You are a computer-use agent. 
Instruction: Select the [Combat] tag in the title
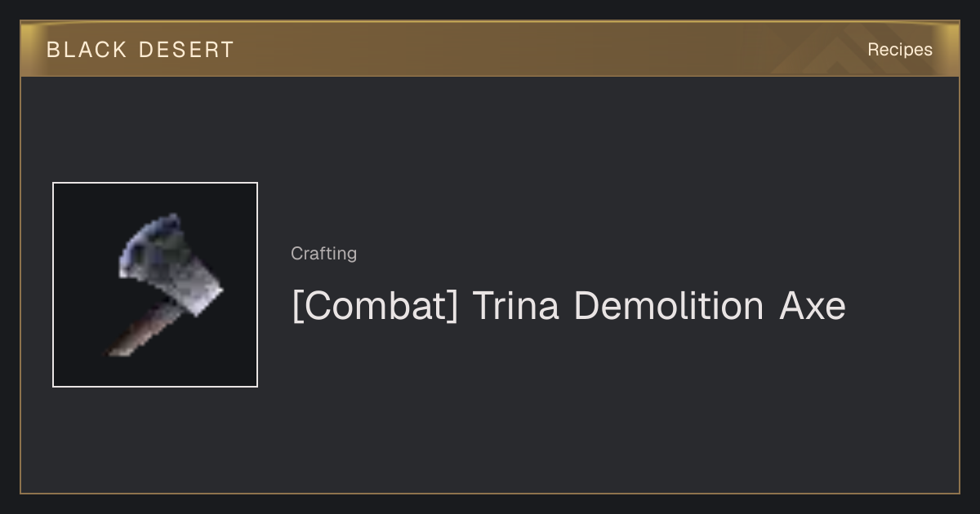click(x=375, y=306)
